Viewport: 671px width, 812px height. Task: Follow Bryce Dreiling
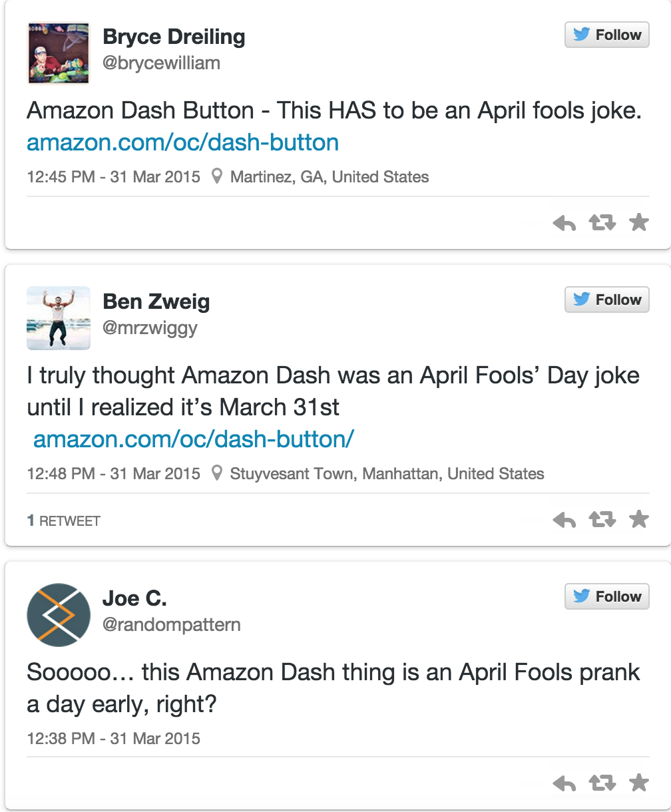click(x=607, y=35)
